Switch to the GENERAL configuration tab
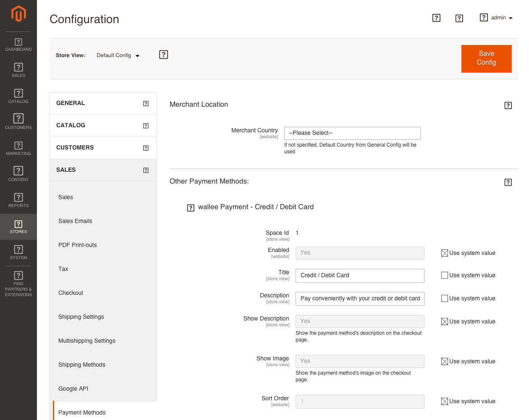This screenshot has width=529, height=420. click(70, 103)
